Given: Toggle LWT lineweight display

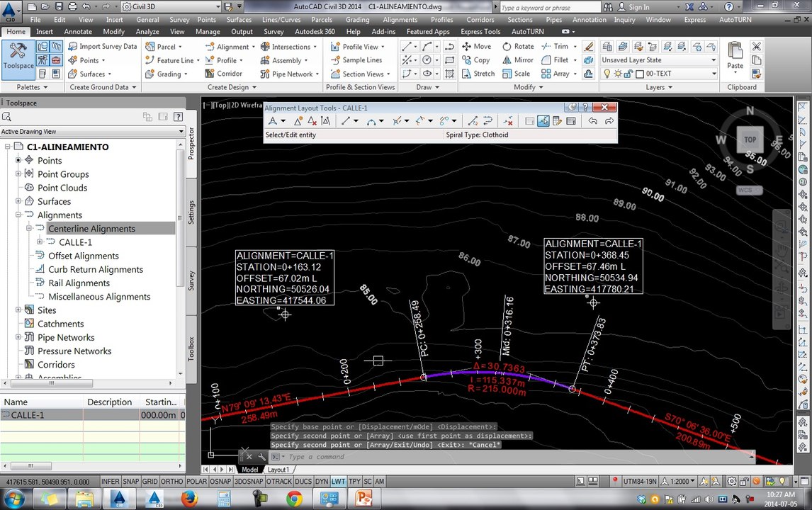Looking at the screenshot, I should click(x=338, y=482).
